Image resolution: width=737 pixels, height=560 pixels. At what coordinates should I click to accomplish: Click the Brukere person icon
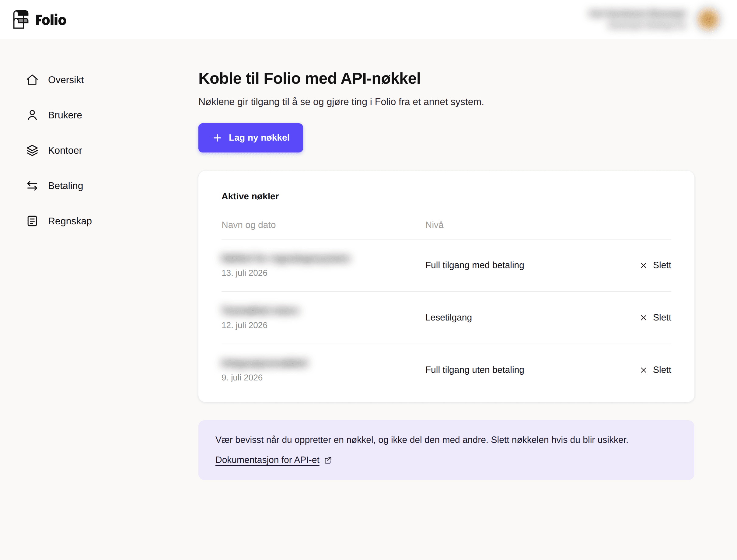point(32,115)
